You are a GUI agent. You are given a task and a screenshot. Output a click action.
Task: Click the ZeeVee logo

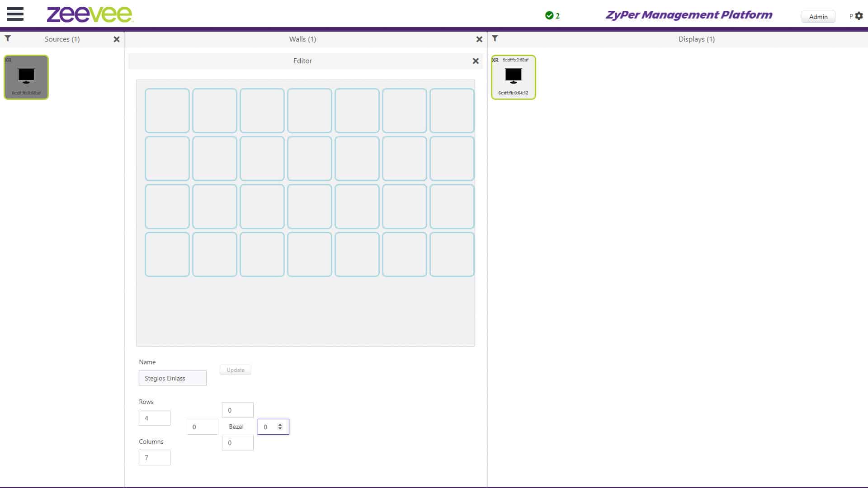pos(90,14)
